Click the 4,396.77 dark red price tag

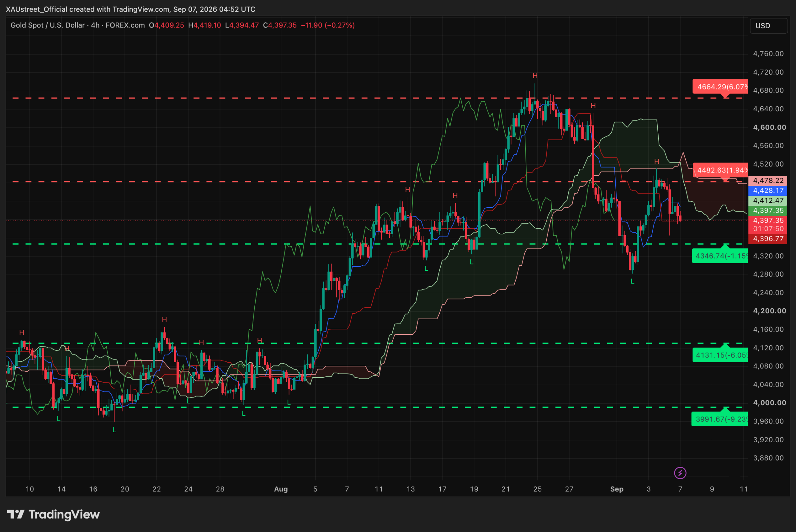coord(767,239)
